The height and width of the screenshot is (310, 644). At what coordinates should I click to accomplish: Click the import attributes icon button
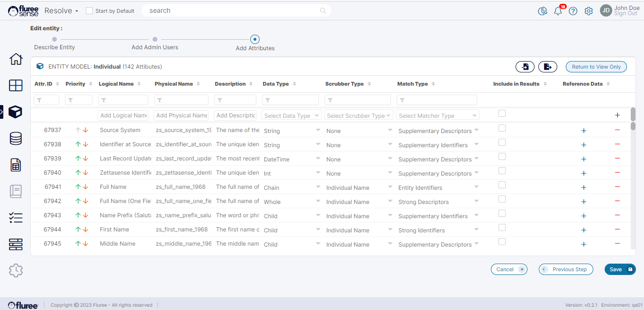point(525,67)
